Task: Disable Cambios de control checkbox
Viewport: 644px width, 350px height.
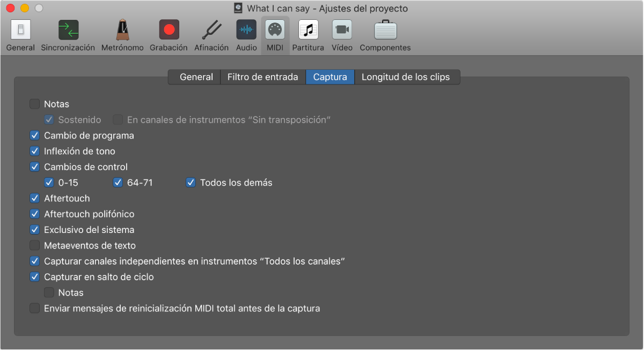Action: [x=35, y=167]
